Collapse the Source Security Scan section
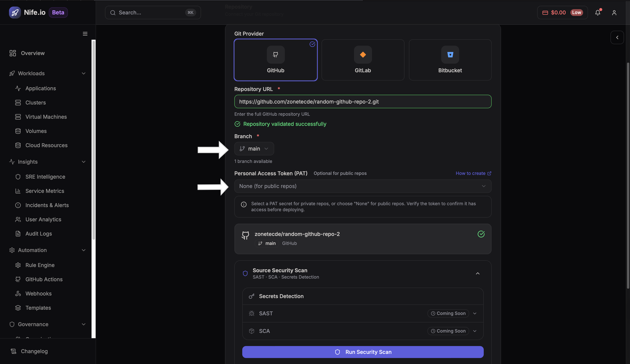The width and height of the screenshot is (630, 364). pyautogui.click(x=478, y=273)
